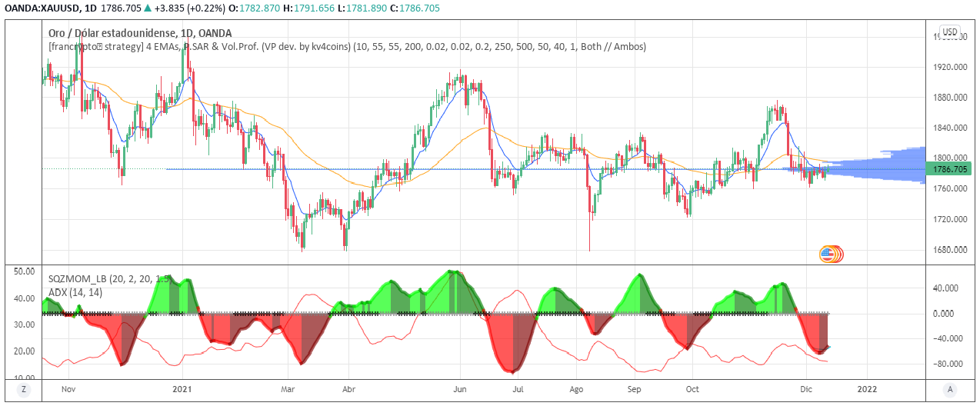Click the Sep label on the time axis
The height and width of the screenshot is (406, 980).
[x=635, y=390]
